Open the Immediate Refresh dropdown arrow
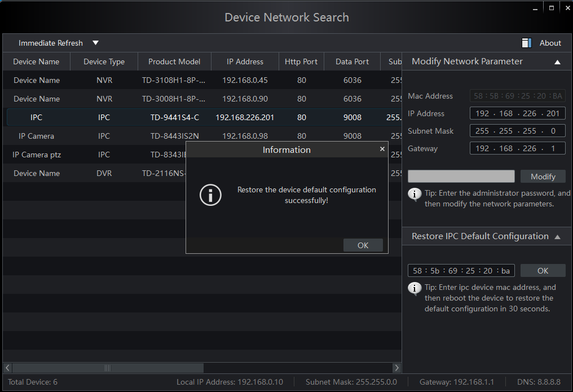 click(x=95, y=43)
